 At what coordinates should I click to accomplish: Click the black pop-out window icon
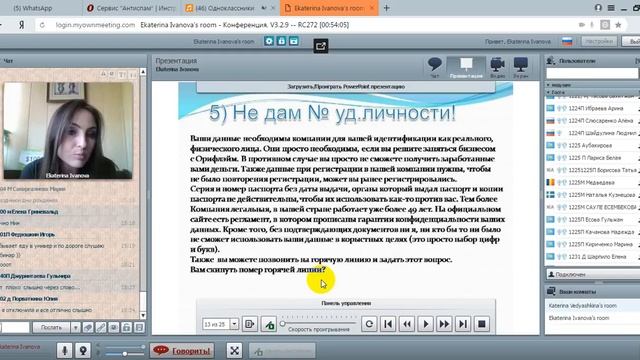(321, 46)
